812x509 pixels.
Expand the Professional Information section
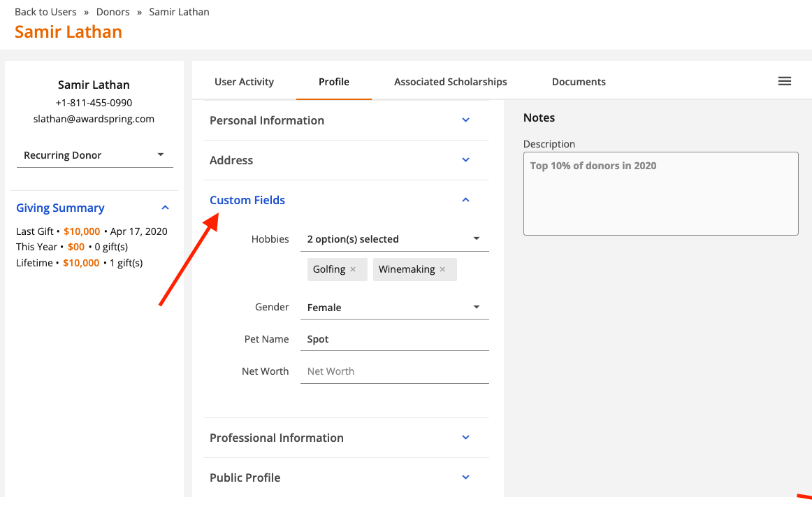click(x=465, y=437)
